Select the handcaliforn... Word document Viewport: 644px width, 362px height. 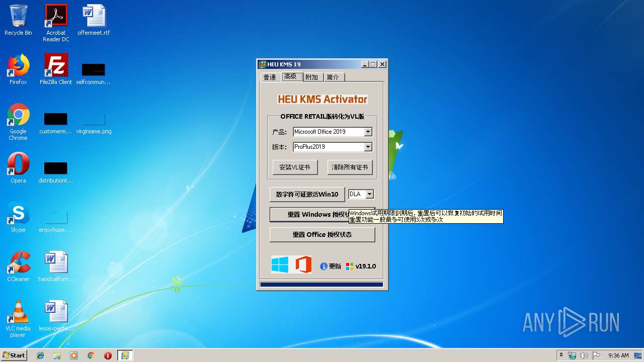(56, 266)
